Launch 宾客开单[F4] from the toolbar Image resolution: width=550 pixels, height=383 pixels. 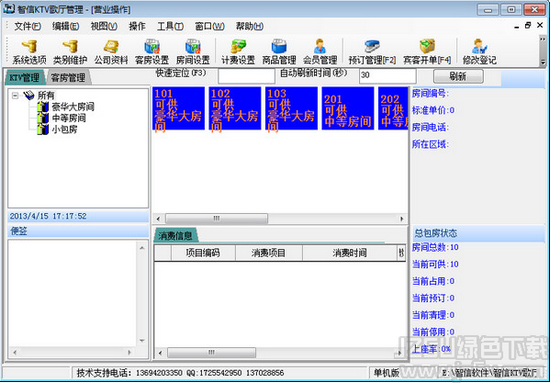coord(427,52)
